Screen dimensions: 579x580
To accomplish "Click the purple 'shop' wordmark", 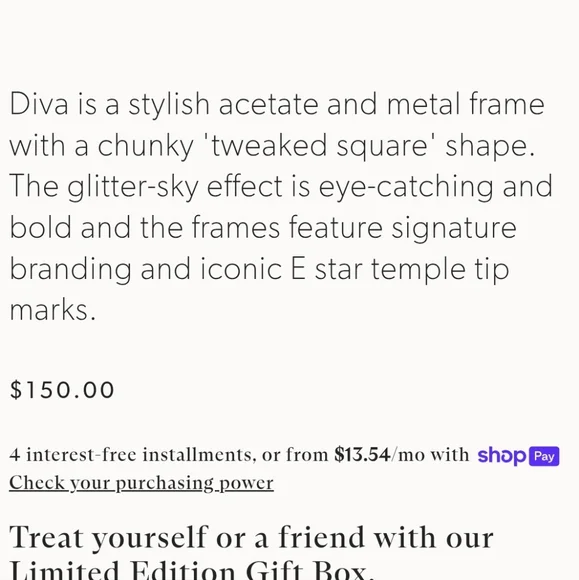I will pos(502,456).
